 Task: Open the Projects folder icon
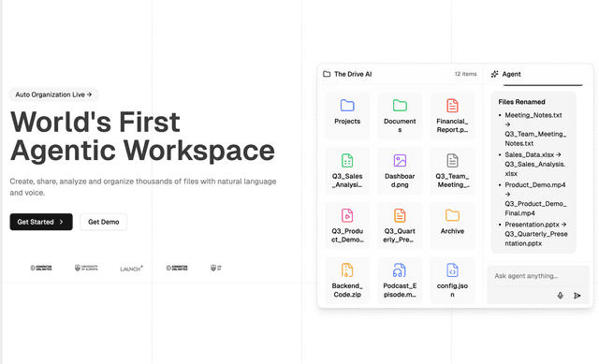click(x=347, y=106)
